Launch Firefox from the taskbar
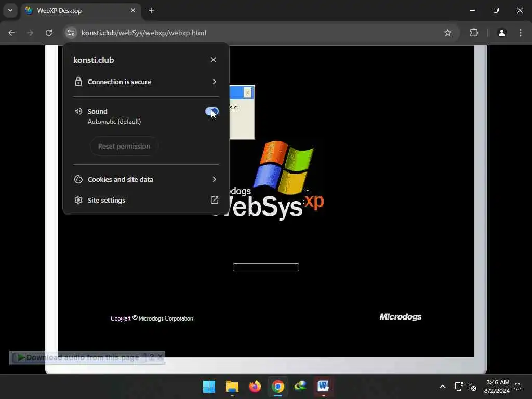This screenshot has height=399, width=532. pyautogui.click(x=255, y=387)
